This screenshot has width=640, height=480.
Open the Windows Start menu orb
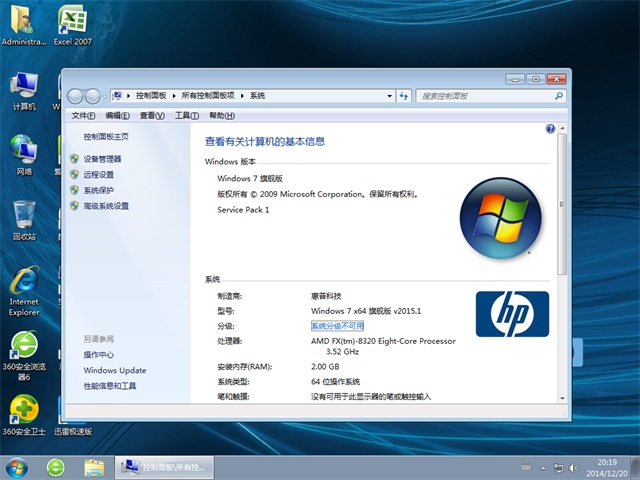point(17,466)
